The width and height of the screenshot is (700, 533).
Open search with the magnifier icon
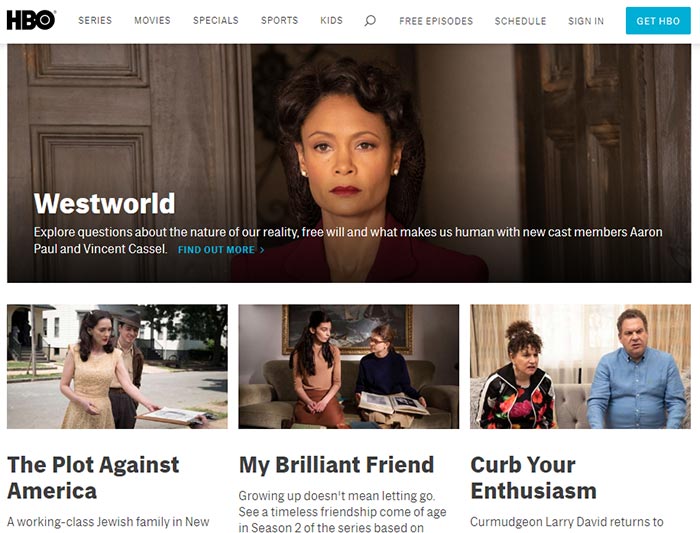coord(370,21)
